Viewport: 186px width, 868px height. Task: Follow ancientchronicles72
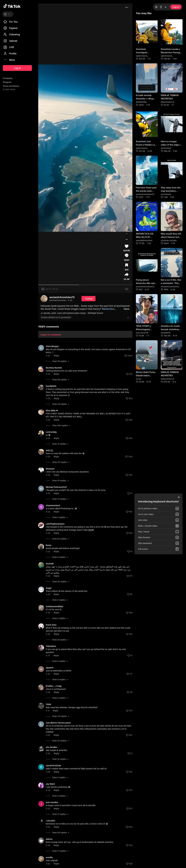pos(89,299)
